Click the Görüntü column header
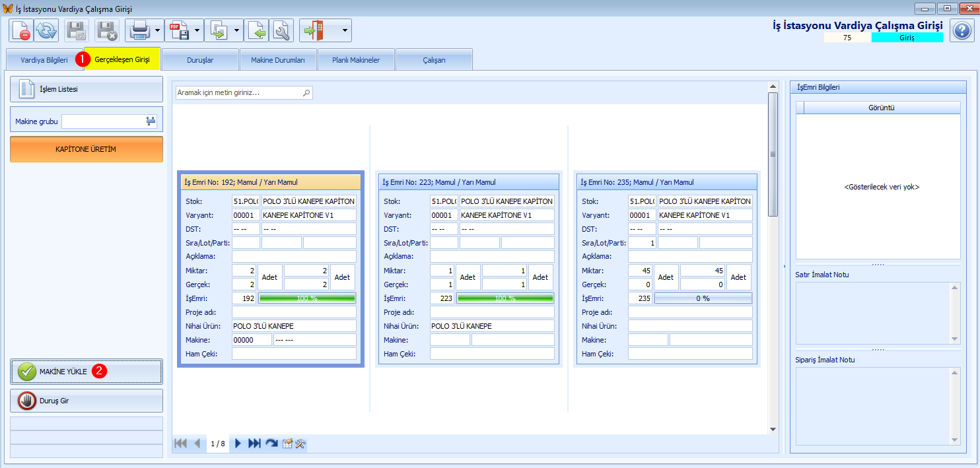Screen dimensions: 980x468 click(882, 108)
